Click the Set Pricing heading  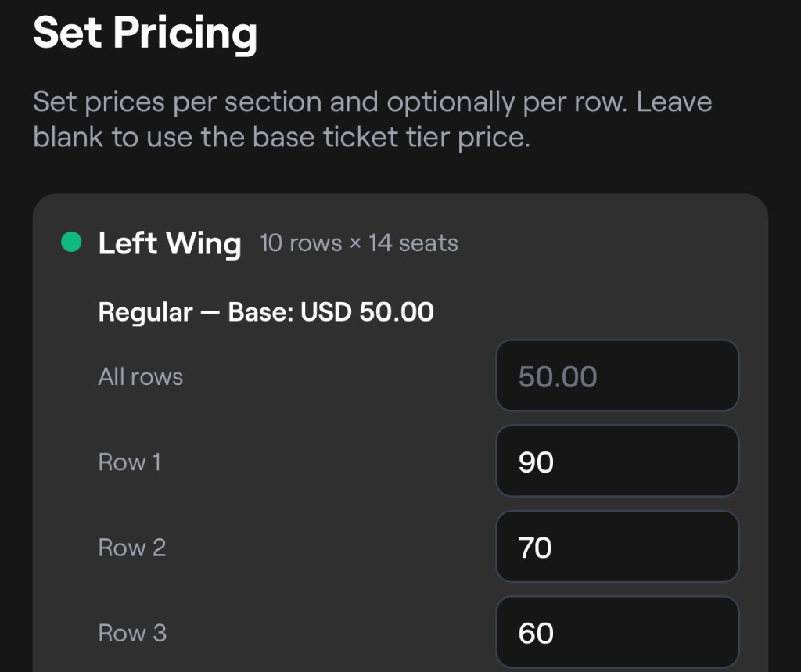point(145,33)
